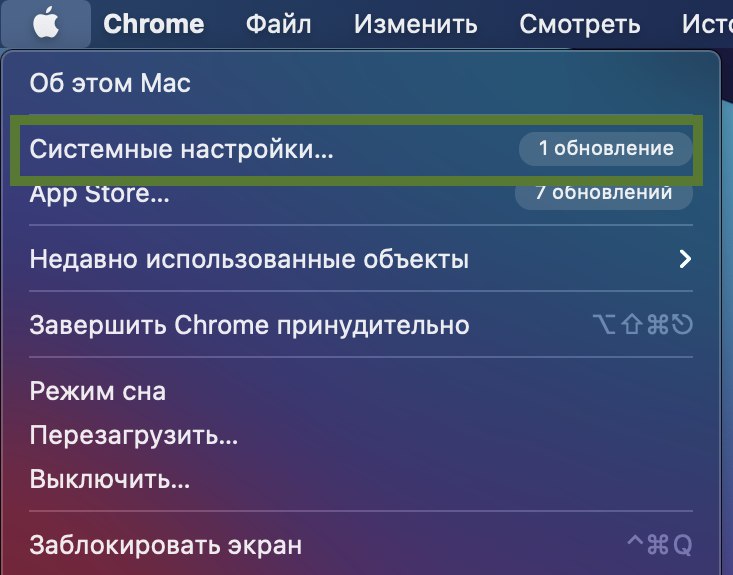The width and height of the screenshot is (733, 575).
Task: Click the 7 обновлений badge
Action: click(604, 194)
